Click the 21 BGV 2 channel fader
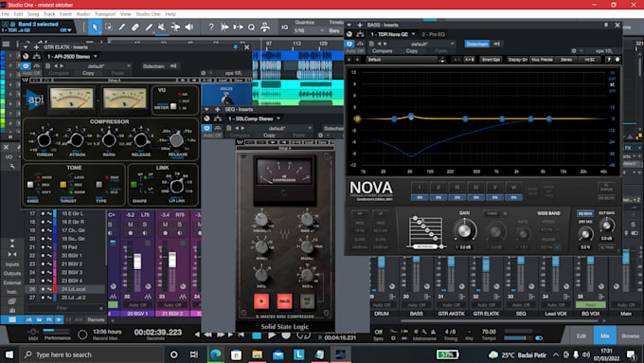 click(x=172, y=260)
